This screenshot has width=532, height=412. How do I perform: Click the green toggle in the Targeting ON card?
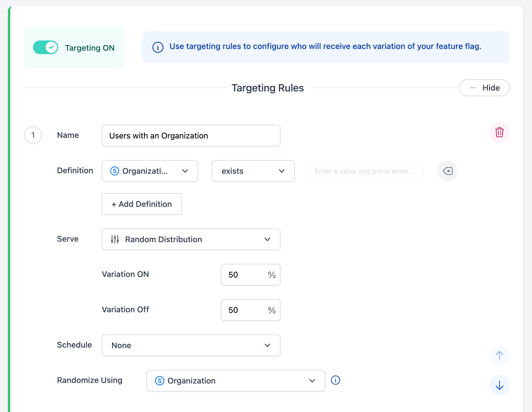(x=46, y=47)
